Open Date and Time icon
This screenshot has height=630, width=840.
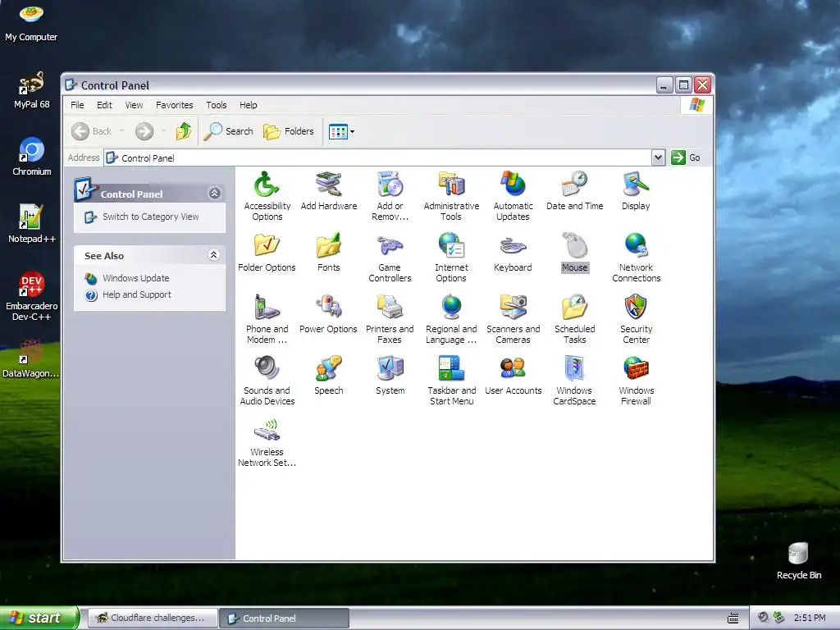[575, 185]
